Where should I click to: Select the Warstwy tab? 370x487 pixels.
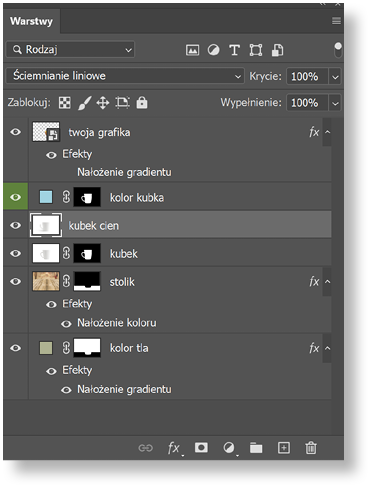pyautogui.click(x=31, y=21)
